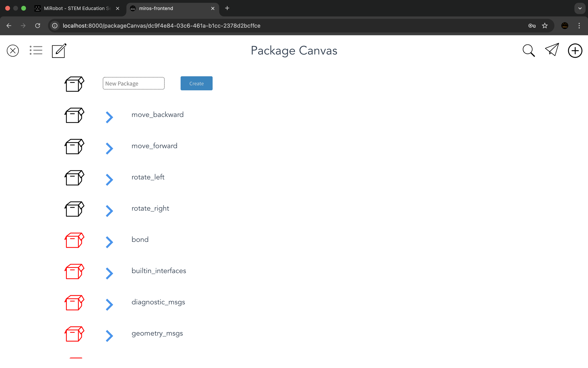
Task: Click the red geometry_msgs package box icon
Action: (x=74, y=334)
